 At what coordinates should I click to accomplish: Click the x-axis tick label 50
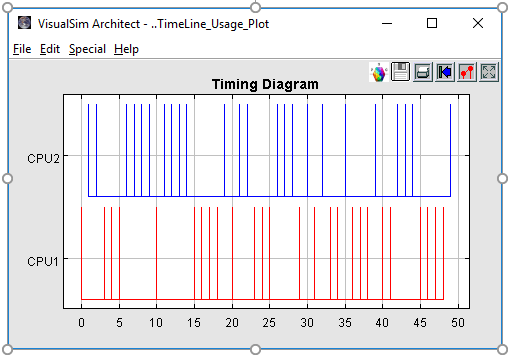[x=458, y=322]
